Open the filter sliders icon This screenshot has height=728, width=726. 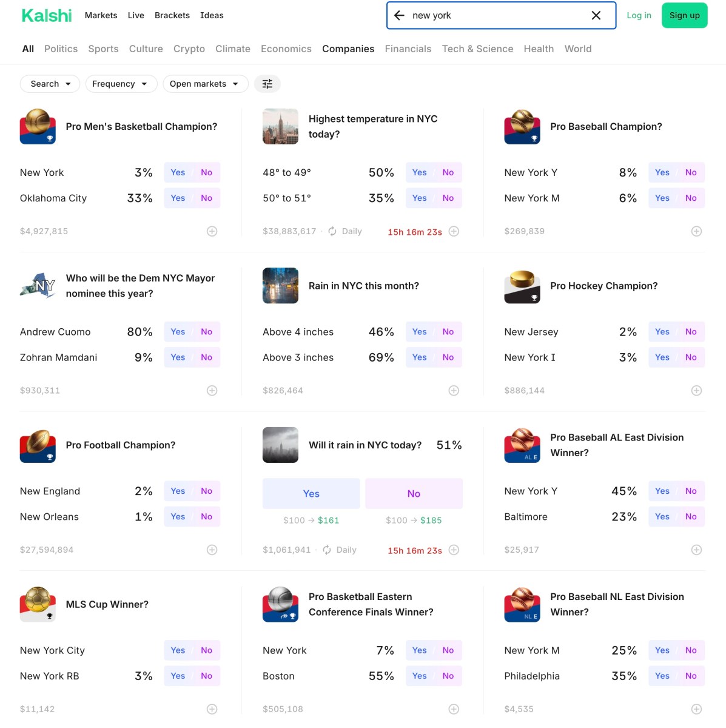coord(267,84)
